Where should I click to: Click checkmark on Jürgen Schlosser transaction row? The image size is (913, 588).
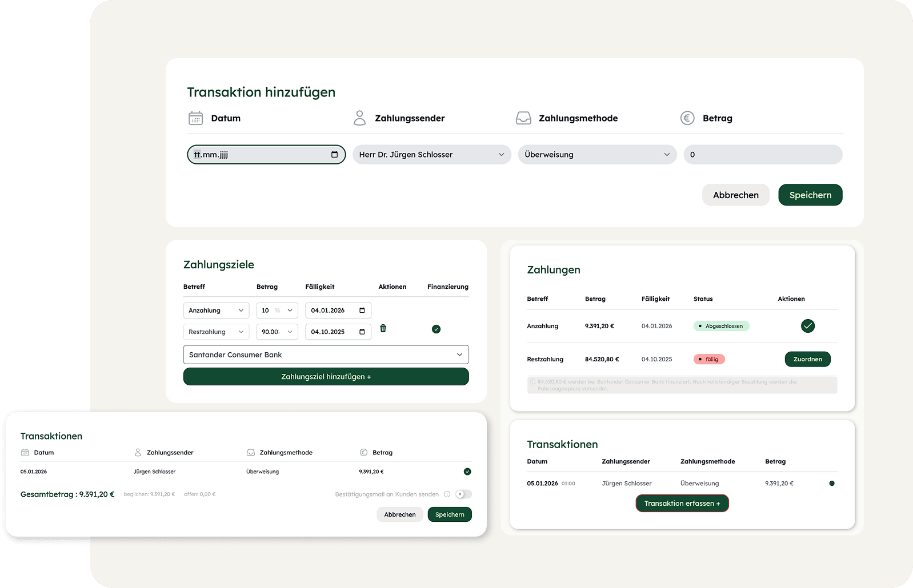click(467, 472)
